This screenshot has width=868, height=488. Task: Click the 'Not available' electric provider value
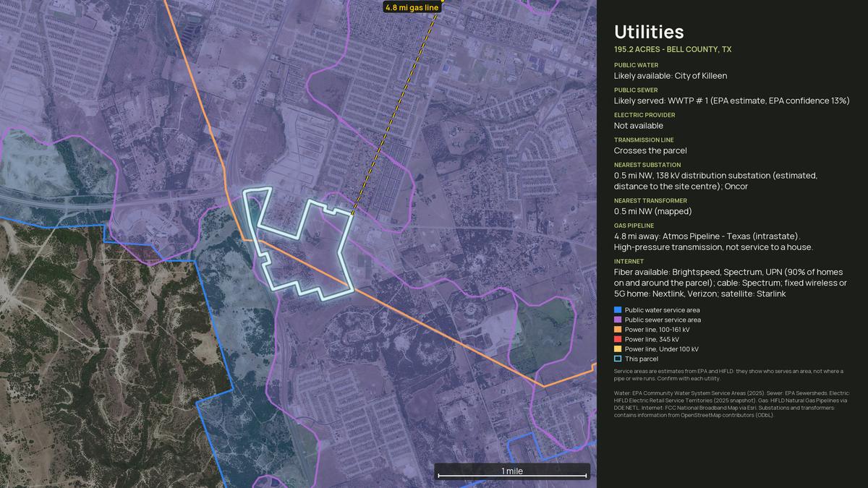point(639,126)
